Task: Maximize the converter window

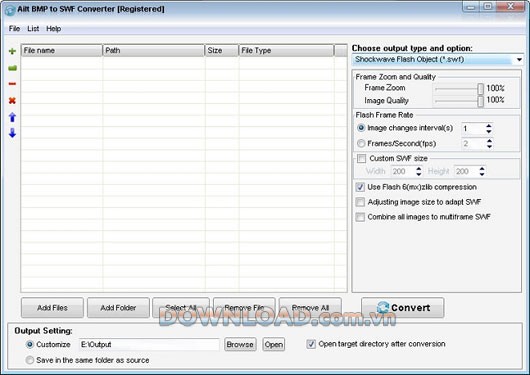Action: 488,6
